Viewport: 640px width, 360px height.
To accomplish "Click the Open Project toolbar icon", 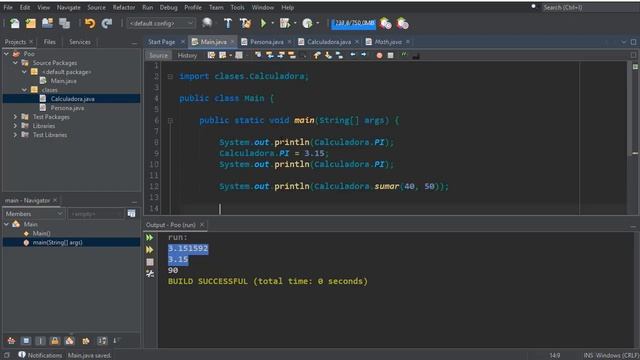I will point(47,23).
